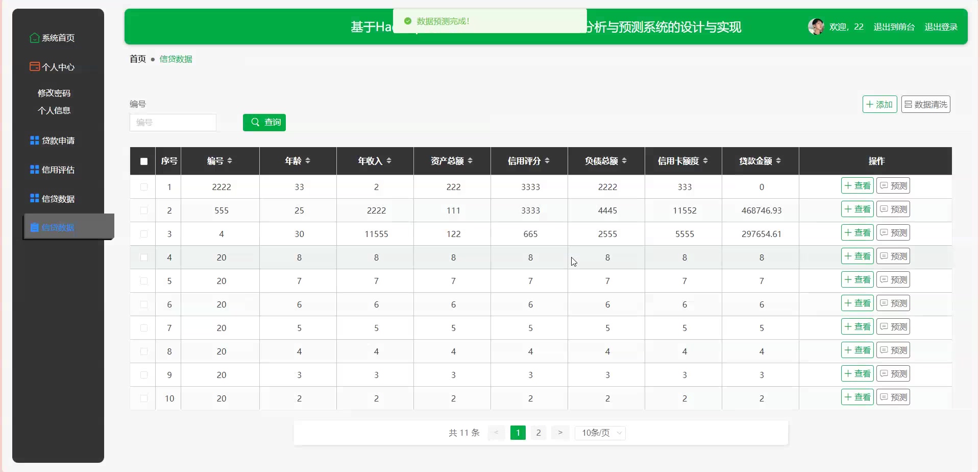The height and width of the screenshot is (472, 980).
Task: Click 首页 breadcrumb link
Action: coord(138,59)
